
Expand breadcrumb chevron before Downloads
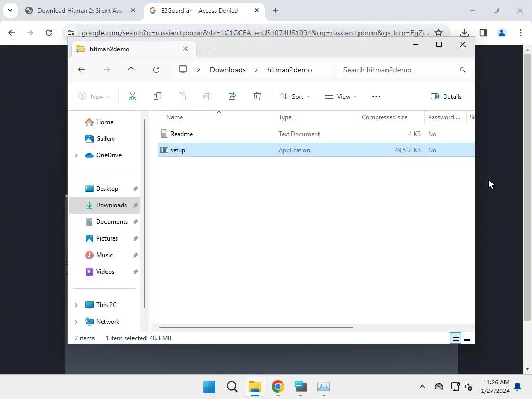tap(198, 70)
